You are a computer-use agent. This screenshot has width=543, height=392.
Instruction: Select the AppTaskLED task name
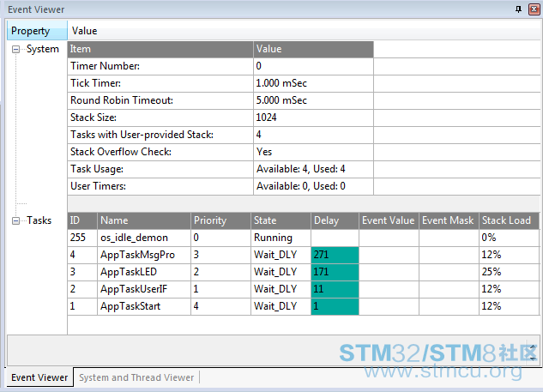pos(129,272)
